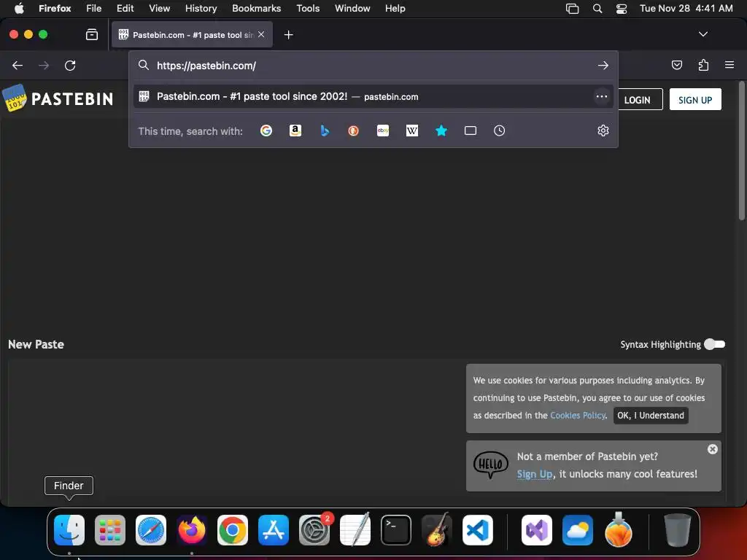Search this time with eBay icon

pos(383,131)
